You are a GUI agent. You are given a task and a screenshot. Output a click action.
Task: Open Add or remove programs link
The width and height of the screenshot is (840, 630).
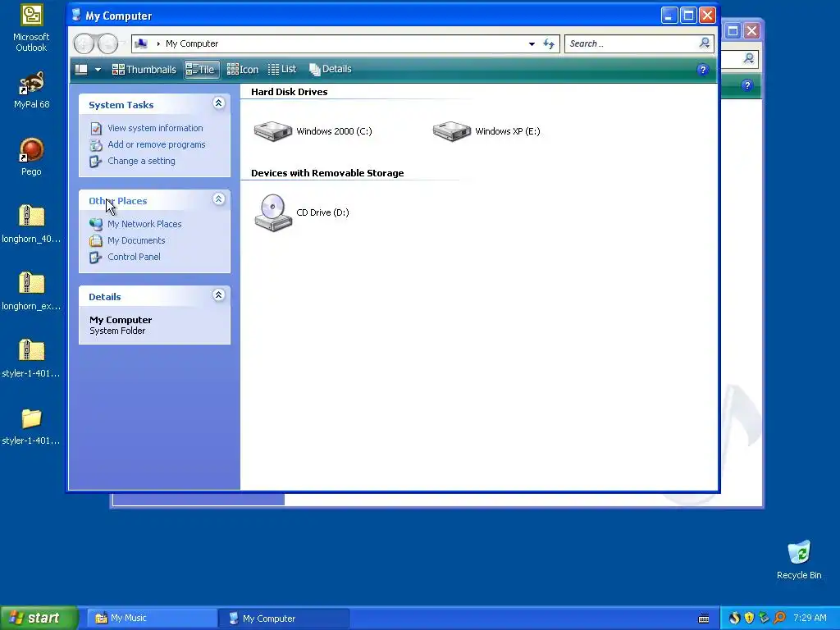157,144
